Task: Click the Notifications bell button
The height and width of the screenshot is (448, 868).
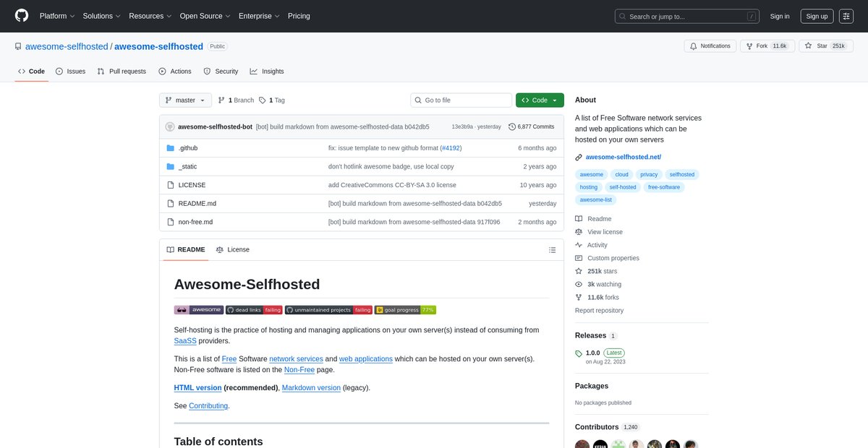Action: (710, 46)
